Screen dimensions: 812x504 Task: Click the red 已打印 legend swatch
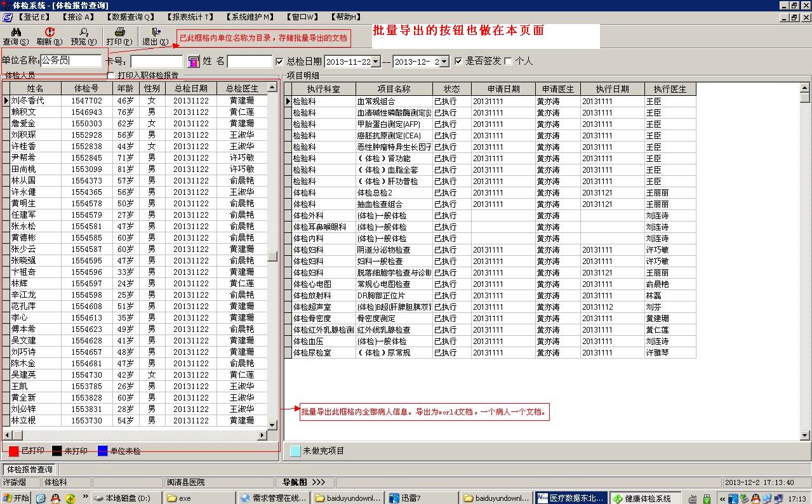14,451
